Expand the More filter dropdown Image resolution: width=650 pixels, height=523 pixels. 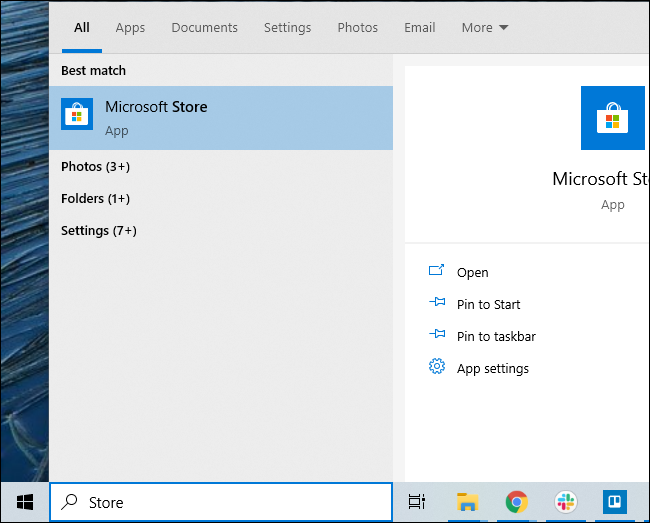(x=485, y=28)
